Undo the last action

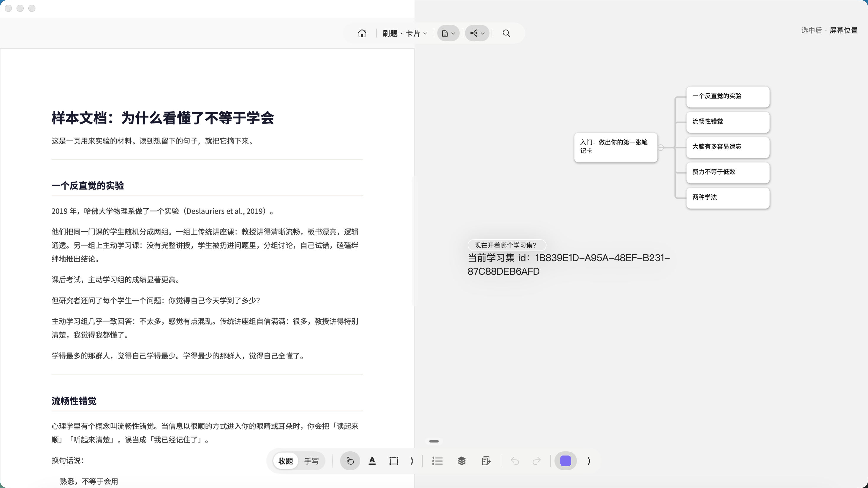pos(515,461)
